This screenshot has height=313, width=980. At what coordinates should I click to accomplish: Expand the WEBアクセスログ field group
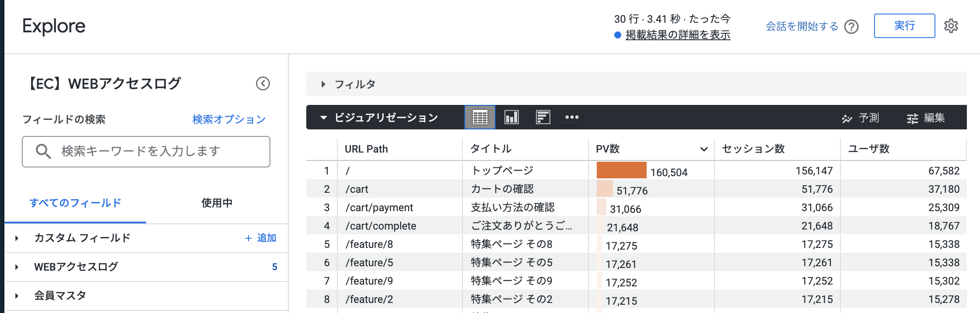[17, 267]
